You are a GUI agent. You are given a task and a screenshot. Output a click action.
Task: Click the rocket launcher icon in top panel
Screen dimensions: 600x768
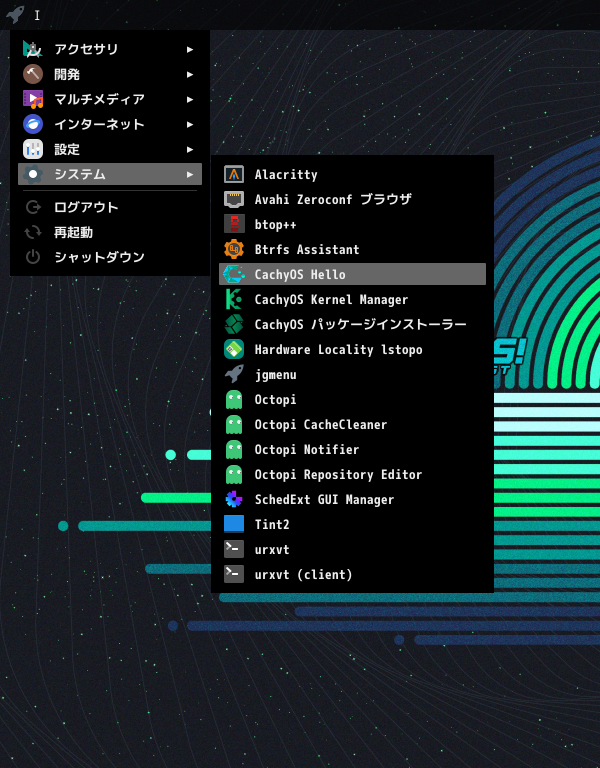15,15
